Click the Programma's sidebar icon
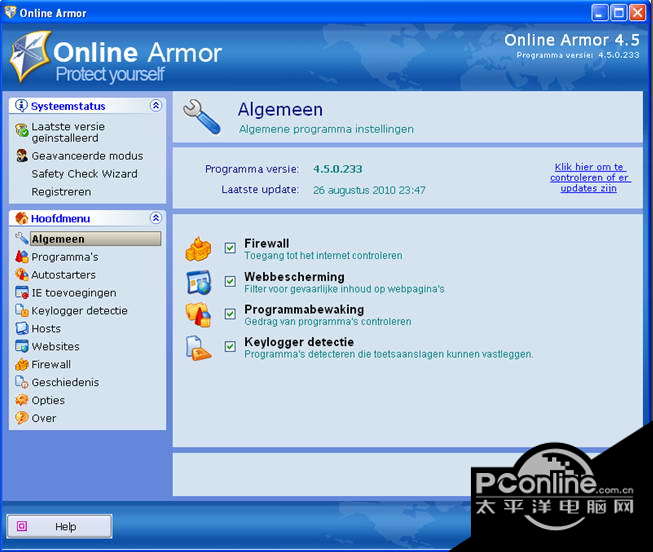The image size is (653, 552). pyautogui.click(x=22, y=257)
